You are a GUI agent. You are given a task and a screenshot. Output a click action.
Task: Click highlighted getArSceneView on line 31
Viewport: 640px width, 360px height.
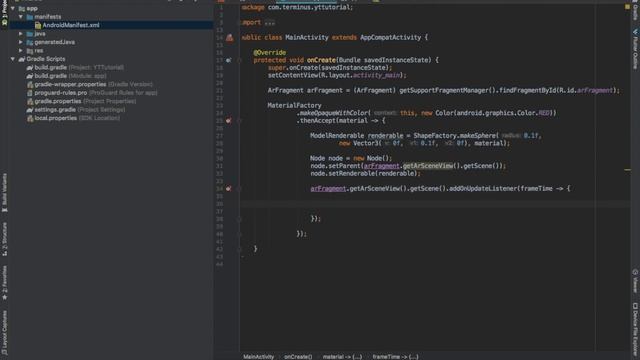[x=428, y=166]
